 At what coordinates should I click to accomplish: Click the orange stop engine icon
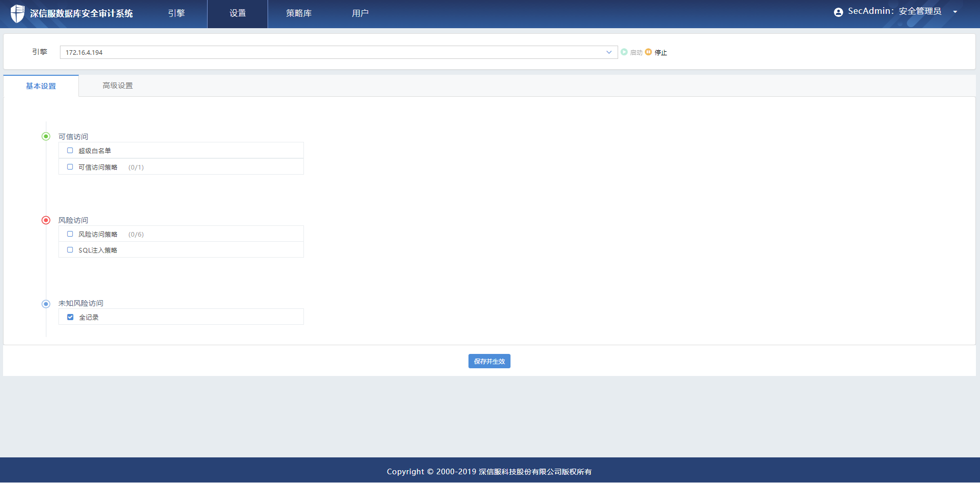(x=648, y=52)
